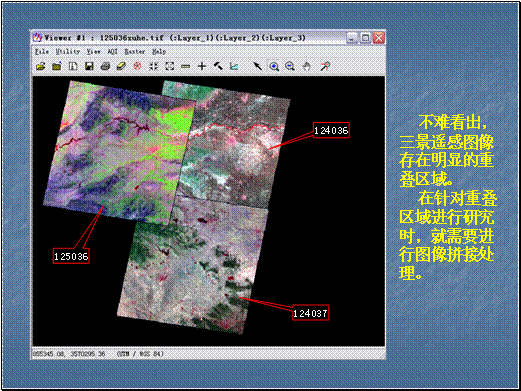Viewport: 521px width, 391px height.
Task: Open the View menu
Action: click(93, 52)
